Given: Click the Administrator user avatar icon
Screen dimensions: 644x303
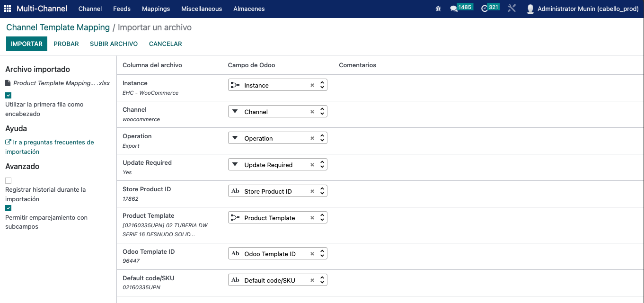Looking at the screenshot, I should click(530, 9).
